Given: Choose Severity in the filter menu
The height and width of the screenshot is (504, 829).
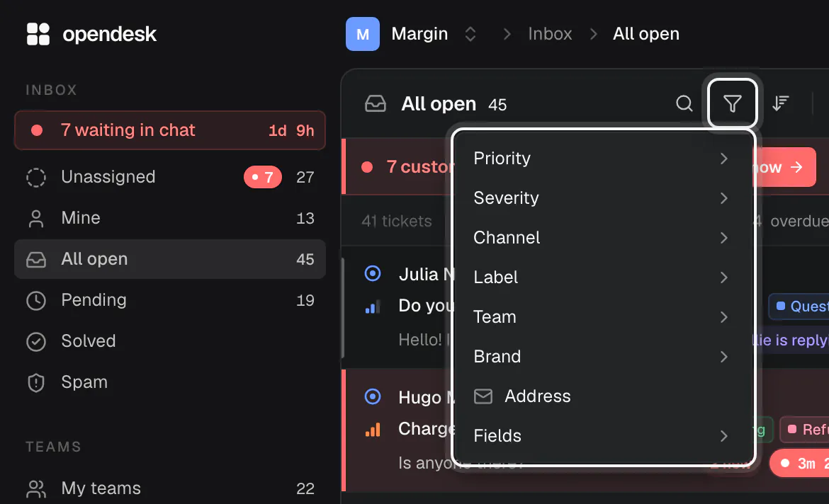Looking at the screenshot, I should pos(603,198).
